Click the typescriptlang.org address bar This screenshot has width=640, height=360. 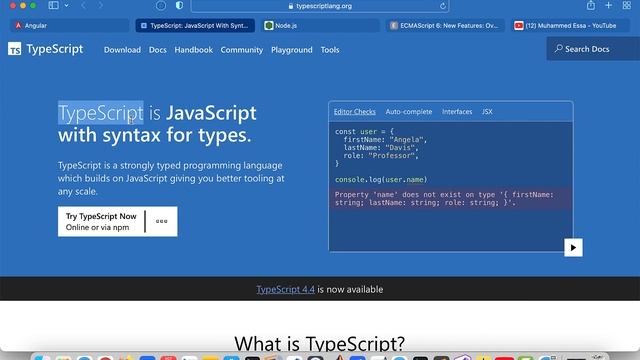point(320,6)
